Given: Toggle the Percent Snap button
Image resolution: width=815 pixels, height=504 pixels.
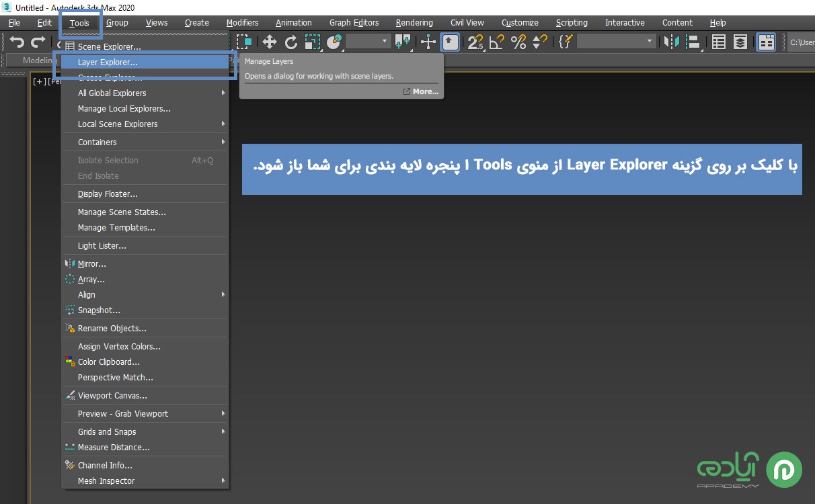Looking at the screenshot, I should (x=518, y=42).
